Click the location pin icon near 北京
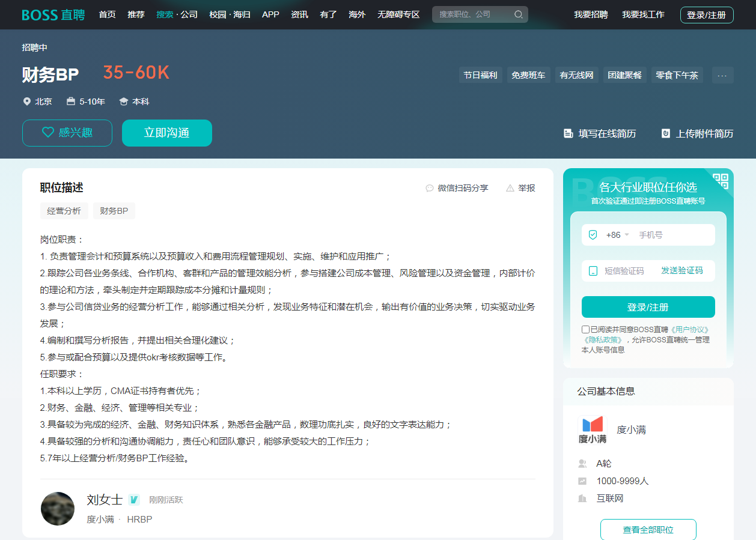756x540 pixels. pyautogui.click(x=26, y=102)
